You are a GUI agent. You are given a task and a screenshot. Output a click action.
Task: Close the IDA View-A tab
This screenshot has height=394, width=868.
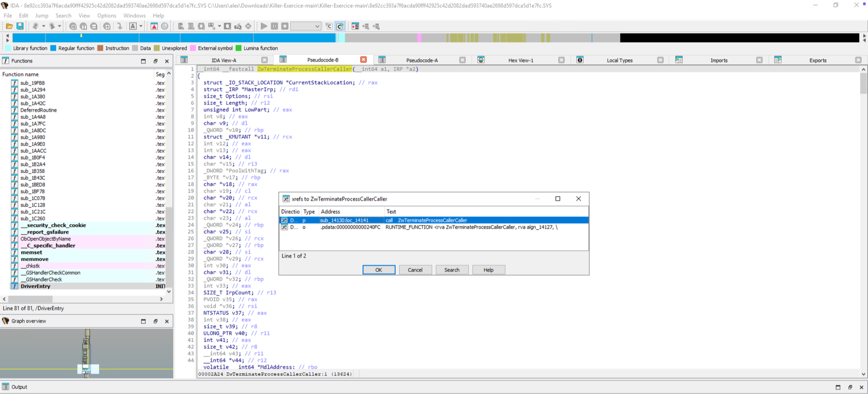tap(264, 60)
